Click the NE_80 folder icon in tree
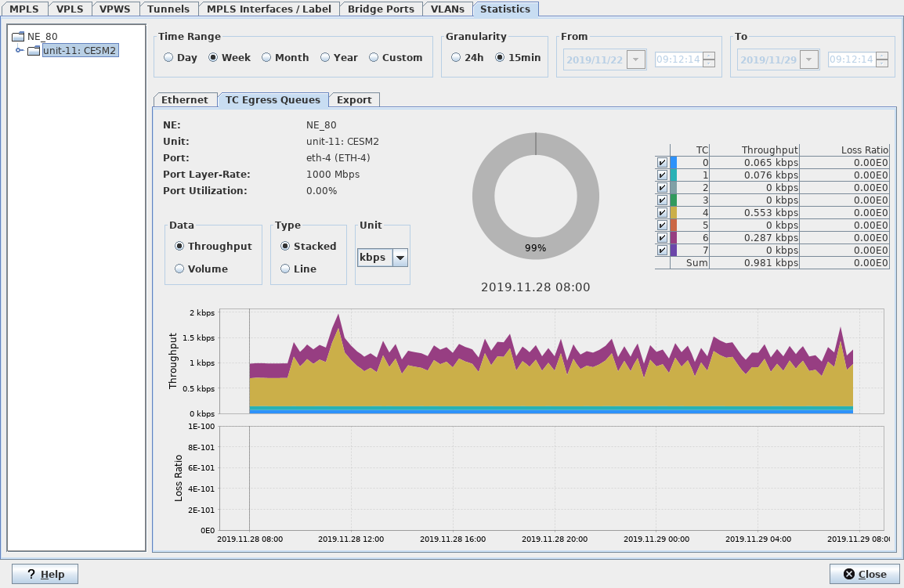 tap(18, 36)
